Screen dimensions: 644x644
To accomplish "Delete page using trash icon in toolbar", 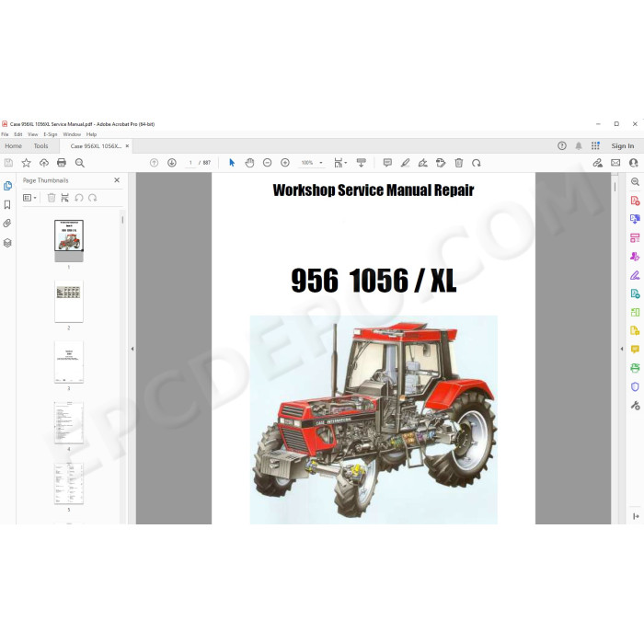I will click(459, 163).
